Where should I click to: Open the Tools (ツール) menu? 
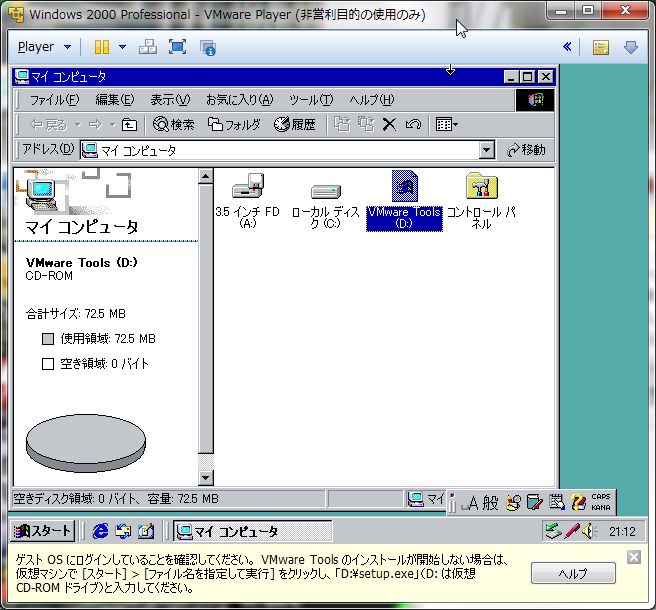coord(311,100)
